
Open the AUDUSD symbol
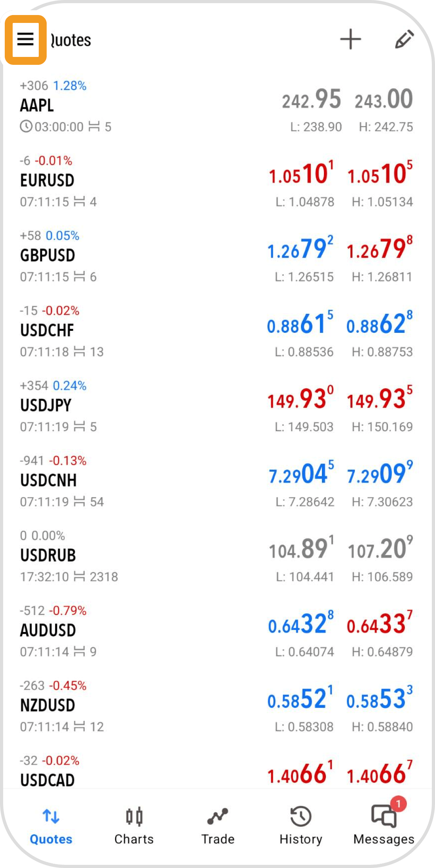(48, 630)
